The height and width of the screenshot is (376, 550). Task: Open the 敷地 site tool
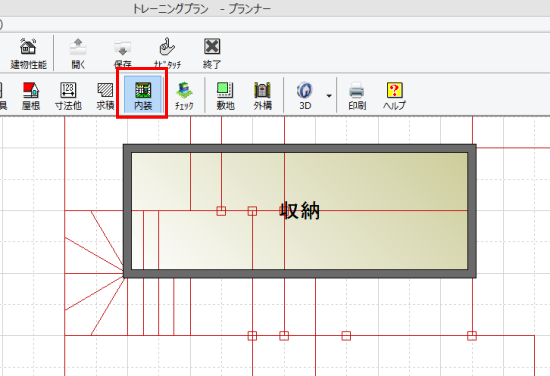click(225, 96)
